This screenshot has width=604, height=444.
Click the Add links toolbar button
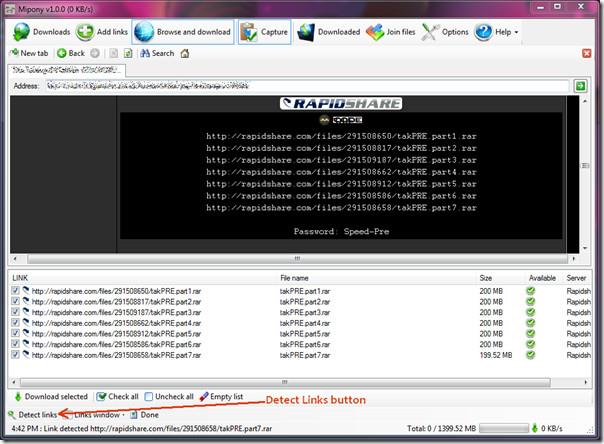[x=101, y=32]
